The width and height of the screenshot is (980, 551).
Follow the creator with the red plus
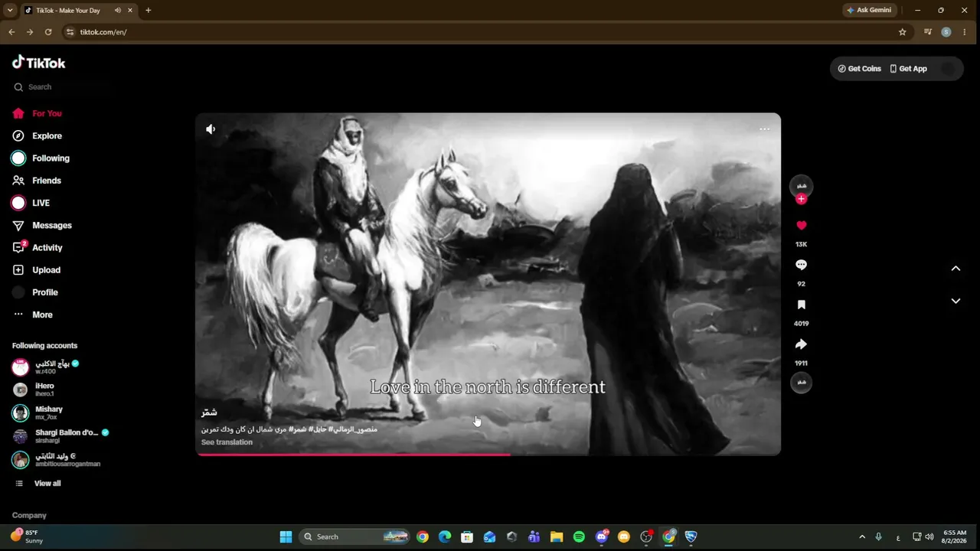click(801, 199)
